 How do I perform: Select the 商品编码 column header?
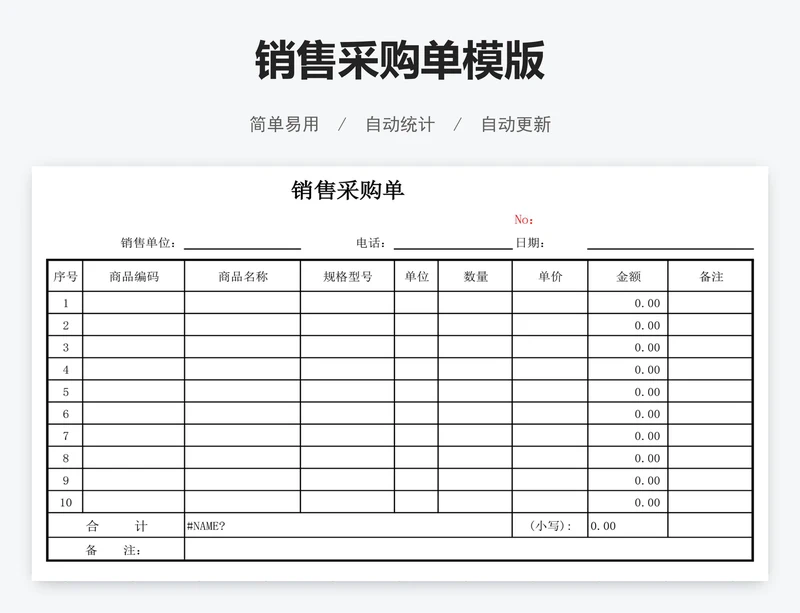134,276
